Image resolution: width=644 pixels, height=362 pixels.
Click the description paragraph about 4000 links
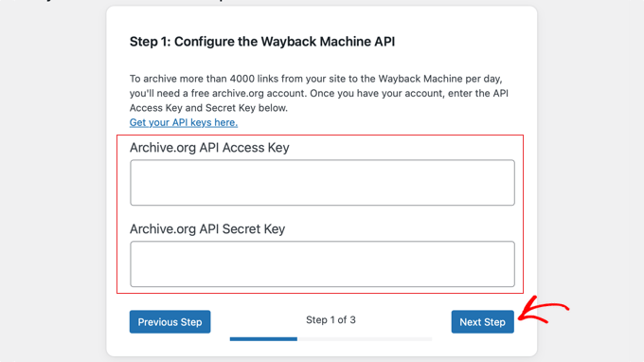(319, 93)
